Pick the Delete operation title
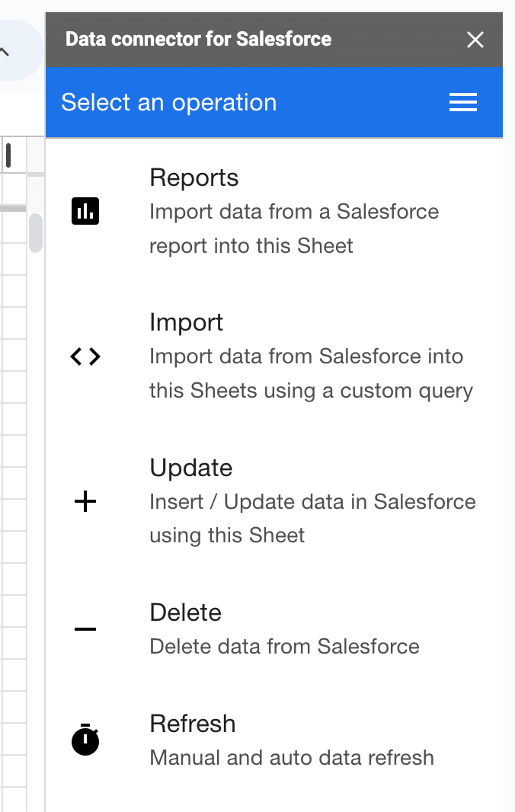Viewport: 515px width, 812px height. point(185,612)
